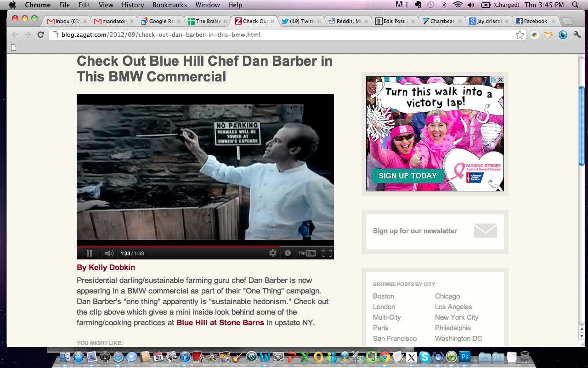Open video quality settings gear

pos(273,253)
